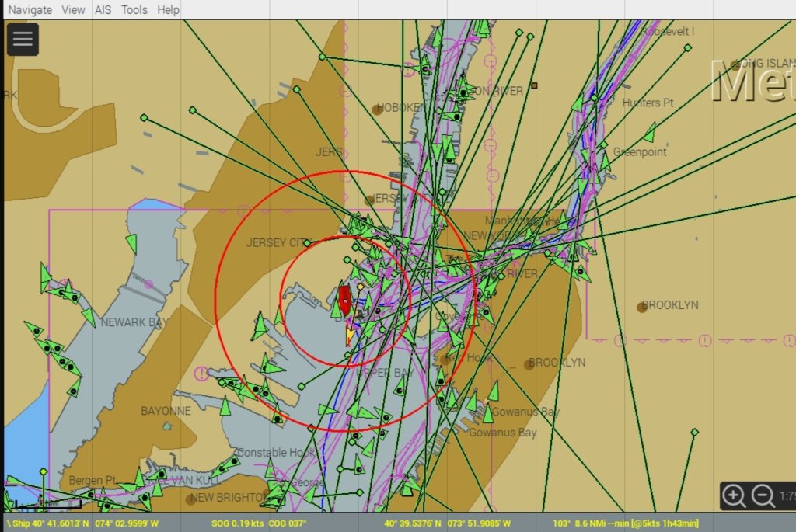The height and width of the screenshot is (532, 796).
Task: Click the Jersey City map label
Action: click(x=278, y=243)
